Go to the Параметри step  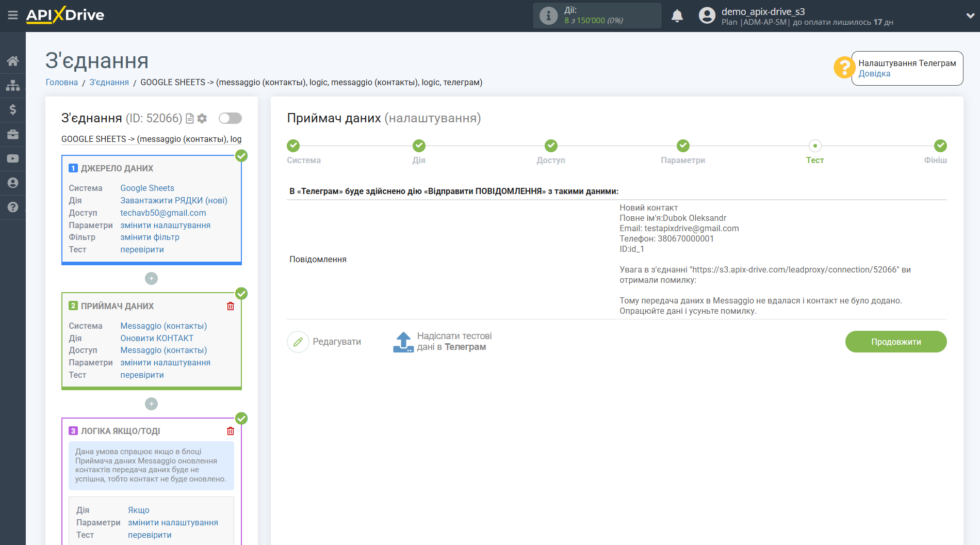pyautogui.click(x=683, y=146)
